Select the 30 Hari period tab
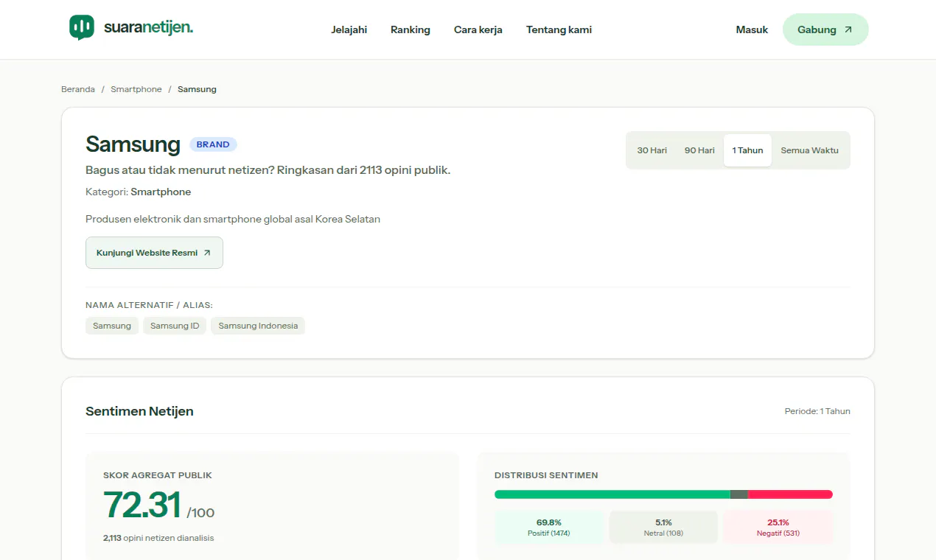Image resolution: width=936 pixels, height=560 pixels. [652, 150]
